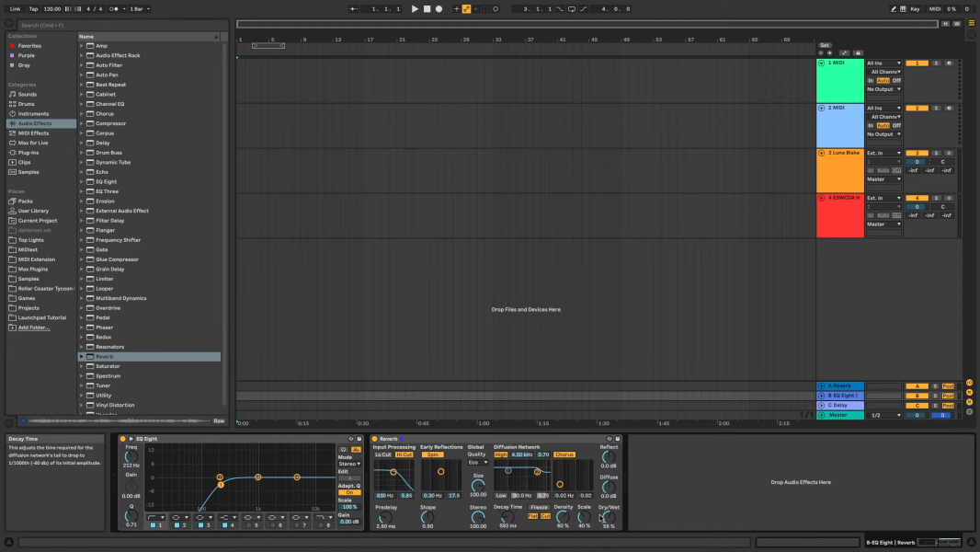Toggle EQ Eight device on/off

pos(122,439)
